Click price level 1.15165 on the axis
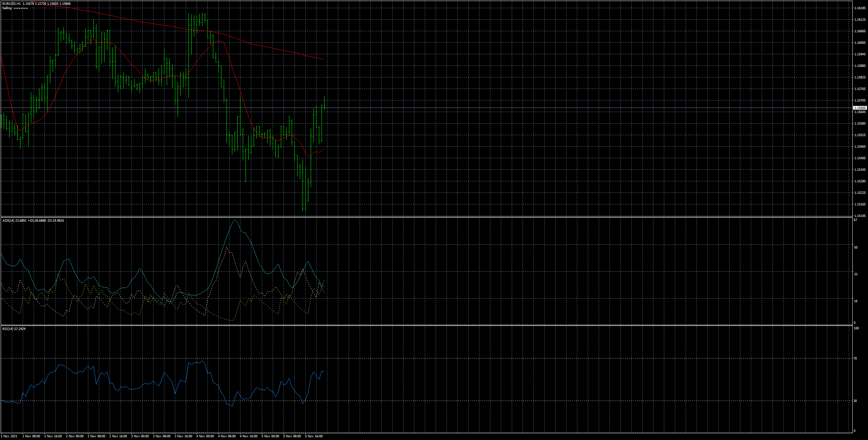Image resolution: width=868 pixels, height=440 pixels. [860, 204]
